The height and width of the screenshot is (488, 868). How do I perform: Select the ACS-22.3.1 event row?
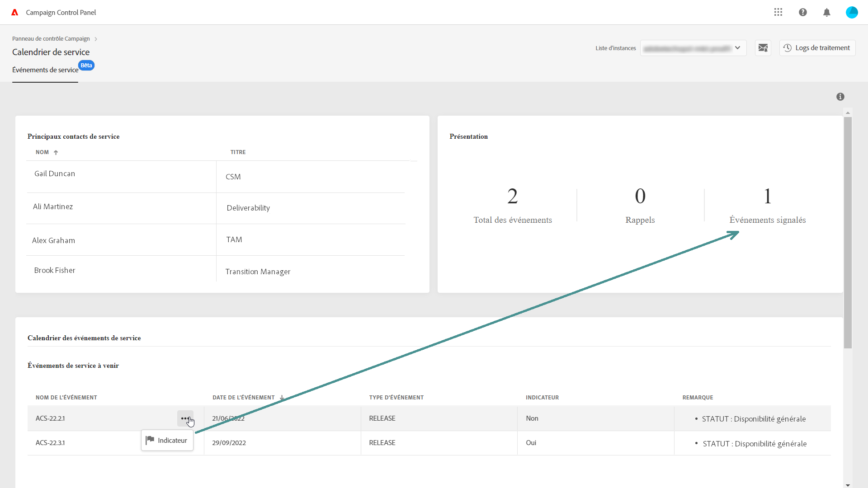(50, 443)
